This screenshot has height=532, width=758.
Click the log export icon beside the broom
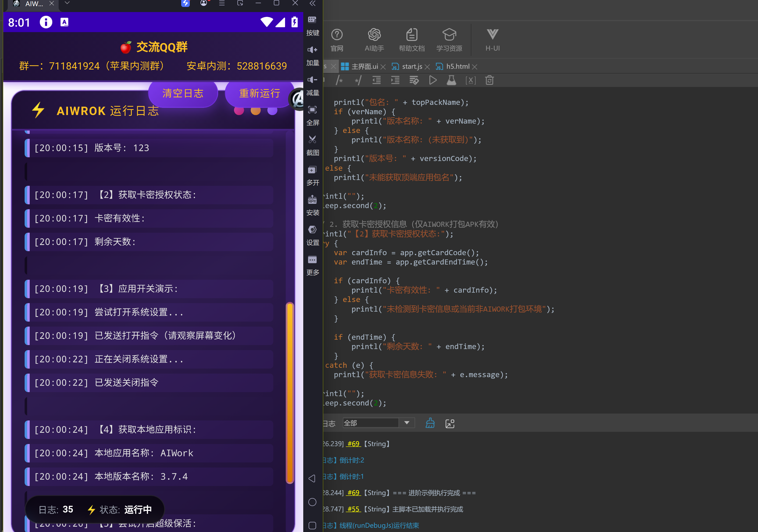450,423
